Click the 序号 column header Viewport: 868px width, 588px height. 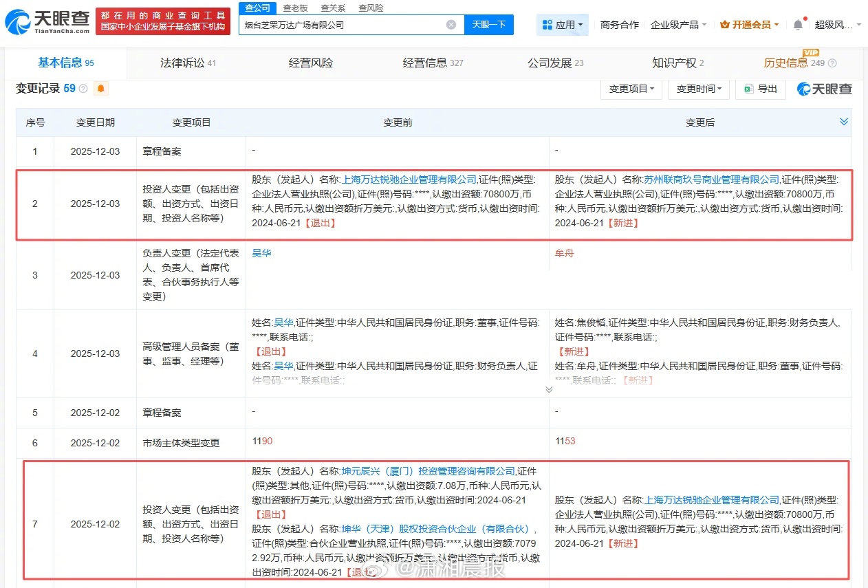tap(35, 122)
